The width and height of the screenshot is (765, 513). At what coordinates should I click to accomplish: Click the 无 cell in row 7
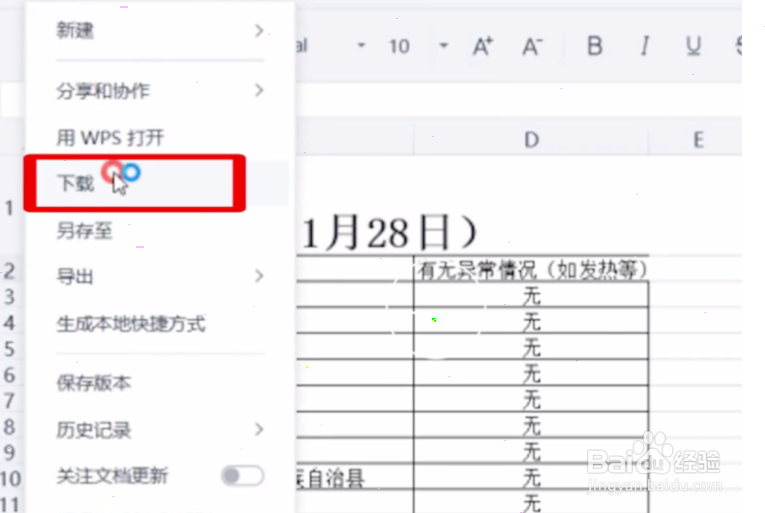tap(531, 400)
